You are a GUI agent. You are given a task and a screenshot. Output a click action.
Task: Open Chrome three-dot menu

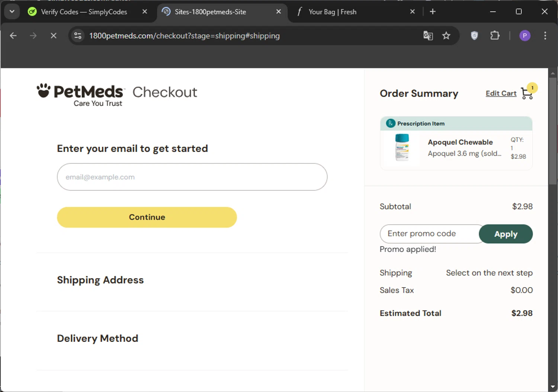pyautogui.click(x=545, y=36)
